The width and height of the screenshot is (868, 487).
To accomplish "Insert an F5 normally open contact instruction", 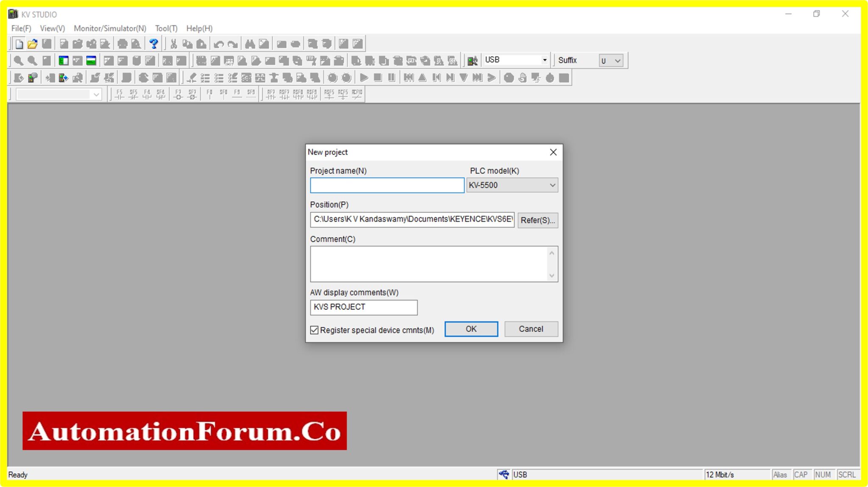I will pyautogui.click(x=120, y=95).
